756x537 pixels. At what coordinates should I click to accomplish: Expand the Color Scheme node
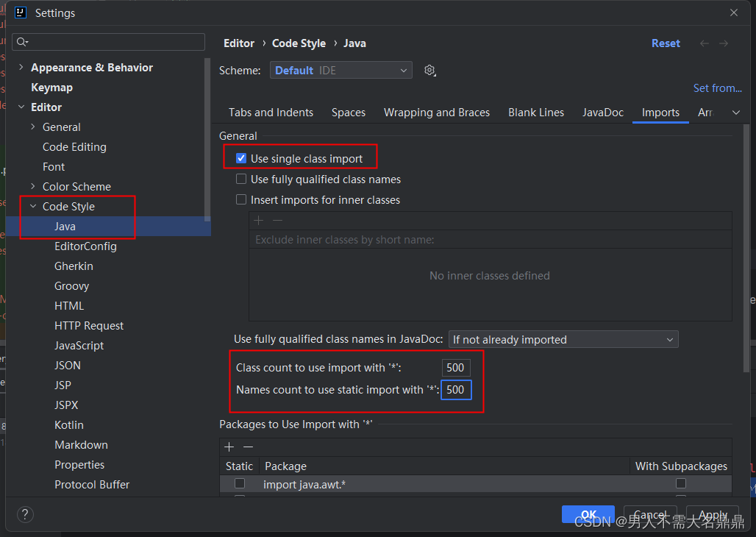[33, 186]
